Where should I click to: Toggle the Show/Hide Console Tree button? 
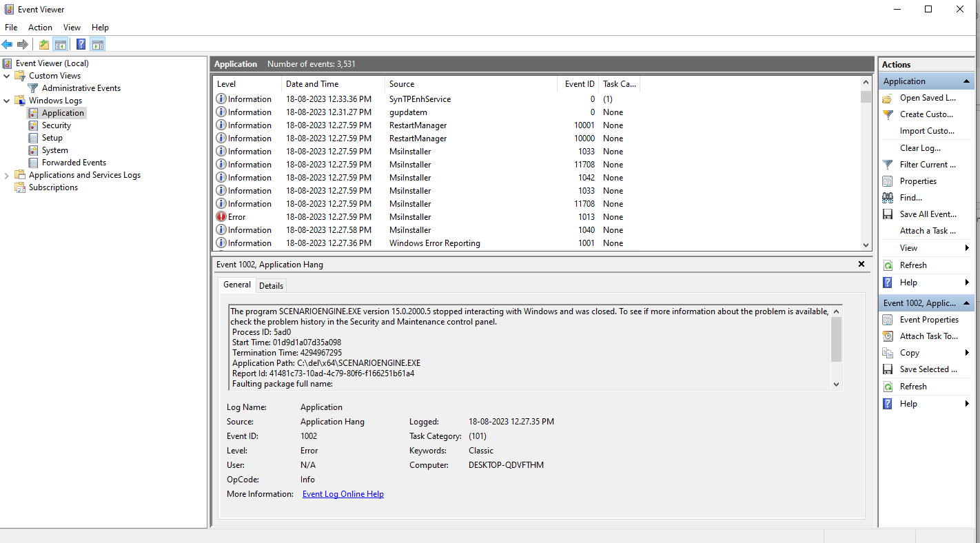pyautogui.click(x=61, y=45)
